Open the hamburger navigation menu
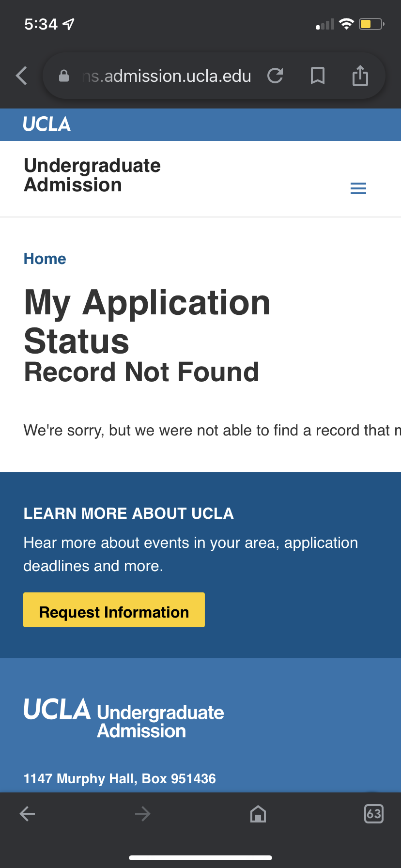The height and width of the screenshot is (868, 401). [x=358, y=188]
